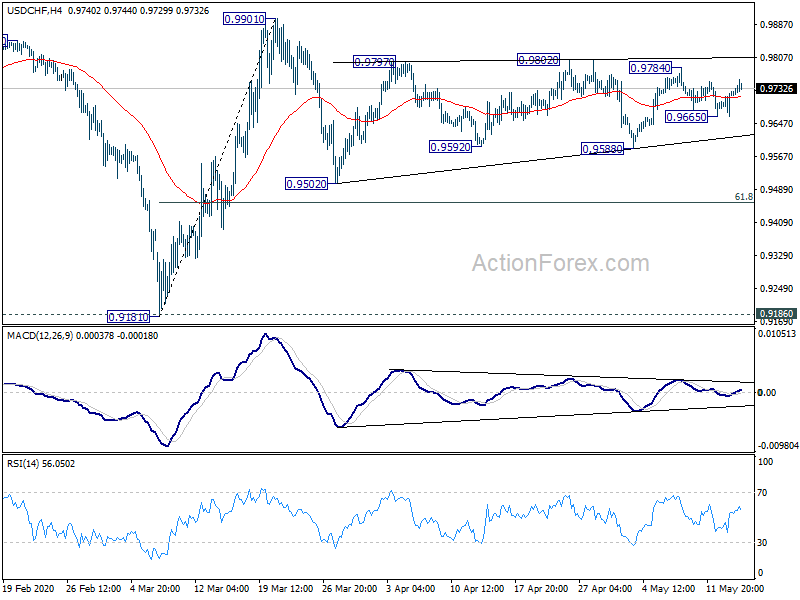This screenshot has height=600, width=800.
Task: Select the 0.97970 price label
Action: [x=374, y=62]
